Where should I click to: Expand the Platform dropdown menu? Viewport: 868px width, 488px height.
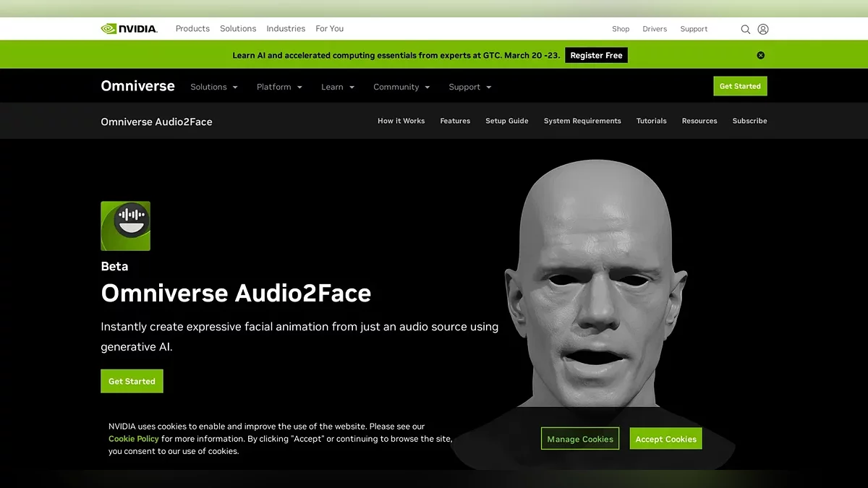pos(279,87)
